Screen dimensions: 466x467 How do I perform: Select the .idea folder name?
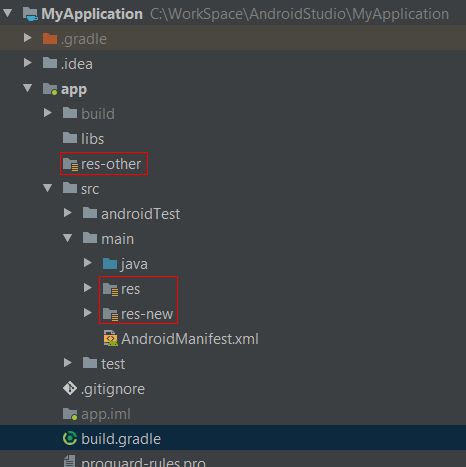[77, 64]
